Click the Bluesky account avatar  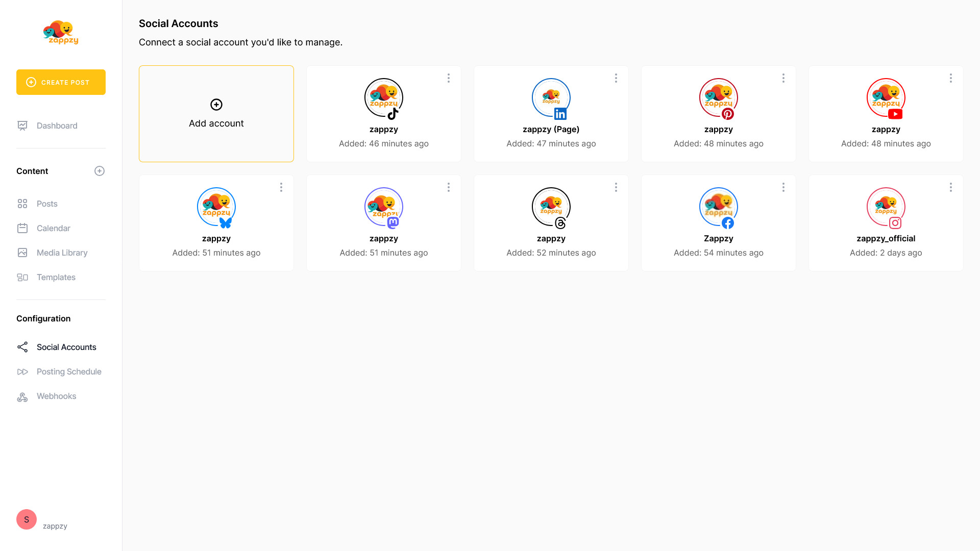[x=216, y=207]
